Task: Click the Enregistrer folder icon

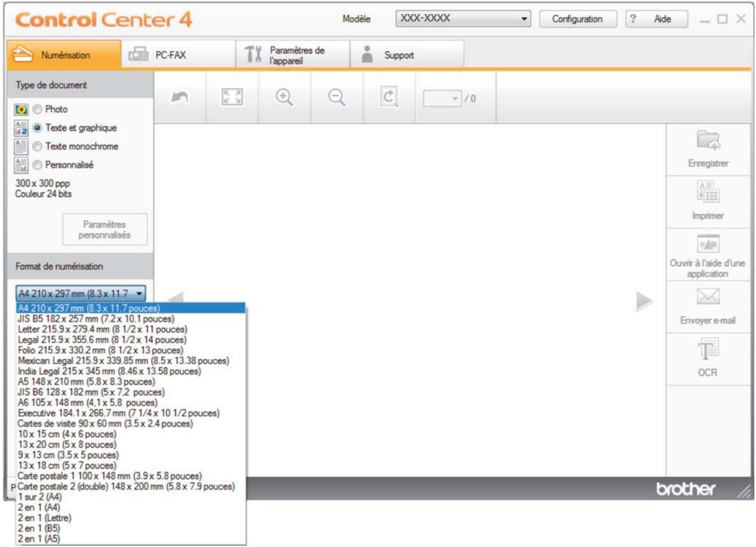Action: pos(708,140)
